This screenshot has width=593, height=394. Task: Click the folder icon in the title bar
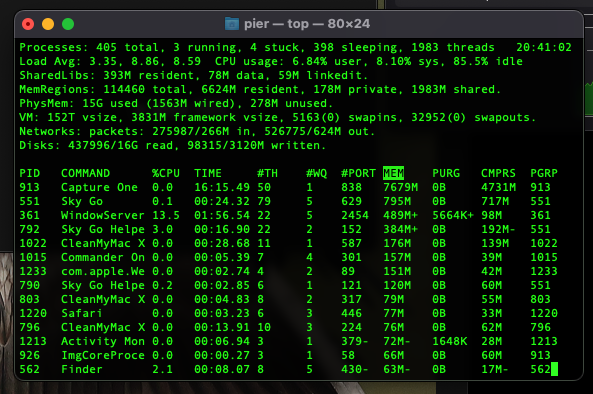(232, 24)
